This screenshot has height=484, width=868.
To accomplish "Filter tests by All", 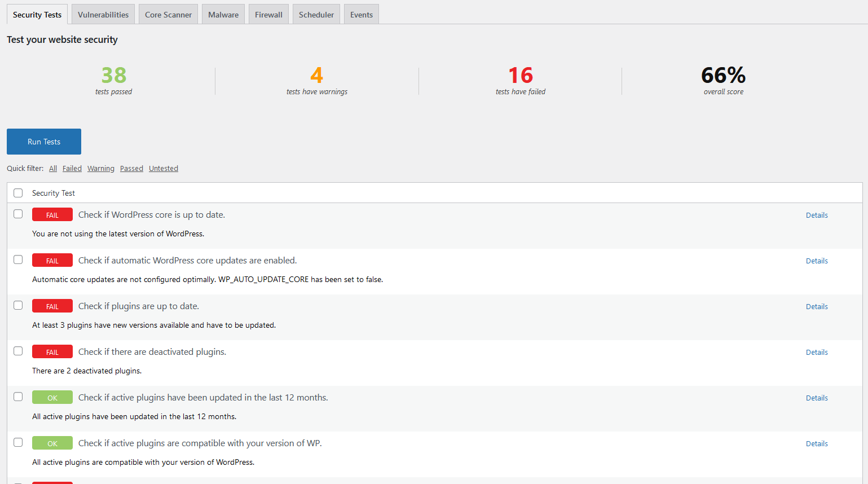I will [x=53, y=169].
